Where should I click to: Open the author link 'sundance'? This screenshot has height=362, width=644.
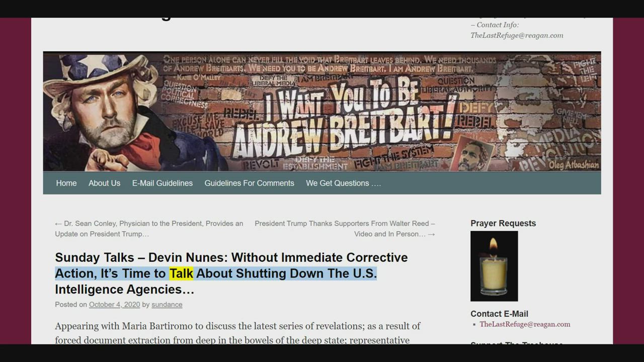point(167,305)
